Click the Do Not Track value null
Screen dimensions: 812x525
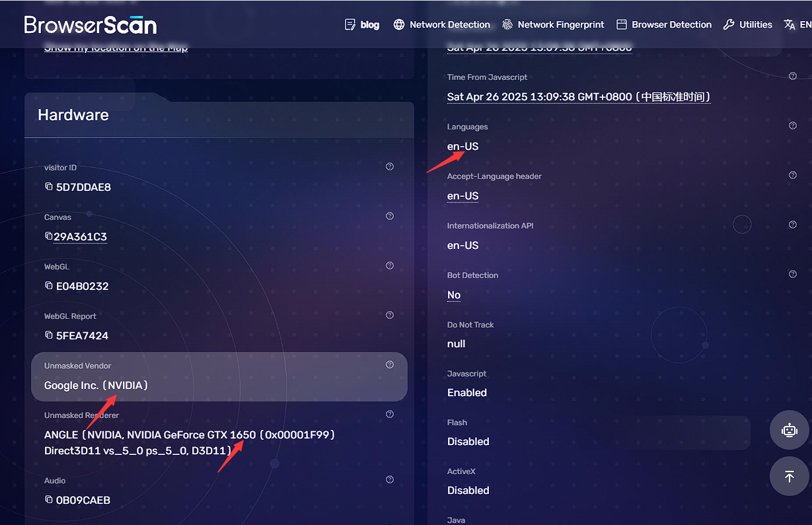(456, 344)
